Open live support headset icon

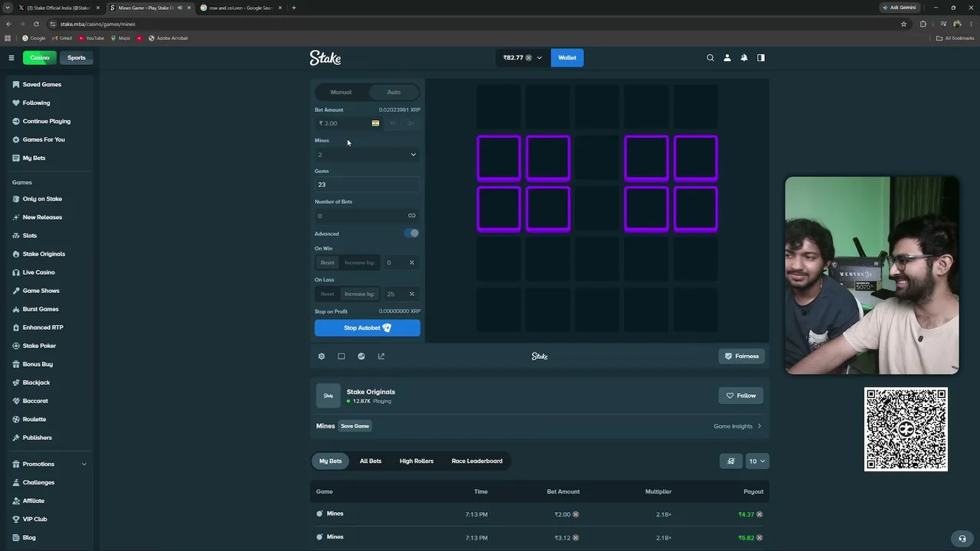click(962, 538)
